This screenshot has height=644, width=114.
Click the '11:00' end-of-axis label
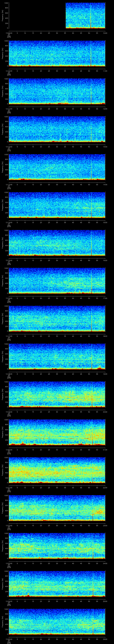coord(105,71)
